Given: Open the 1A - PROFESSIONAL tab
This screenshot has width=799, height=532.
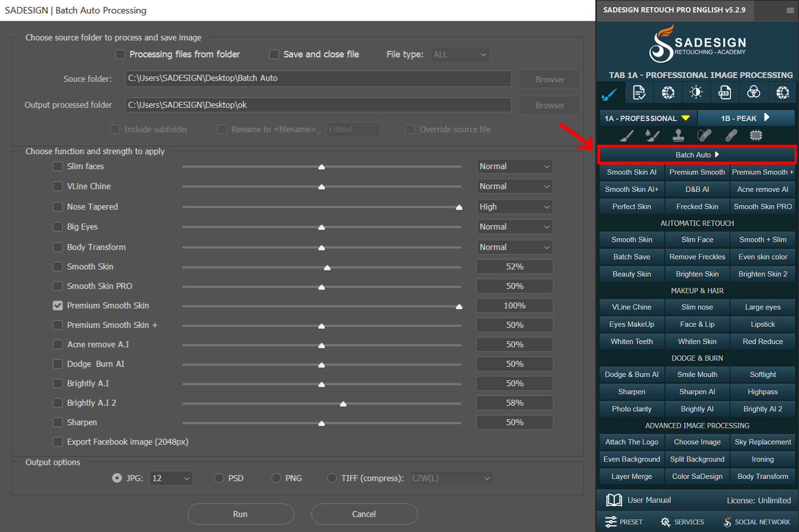Looking at the screenshot, I should [x=647, y=118].
